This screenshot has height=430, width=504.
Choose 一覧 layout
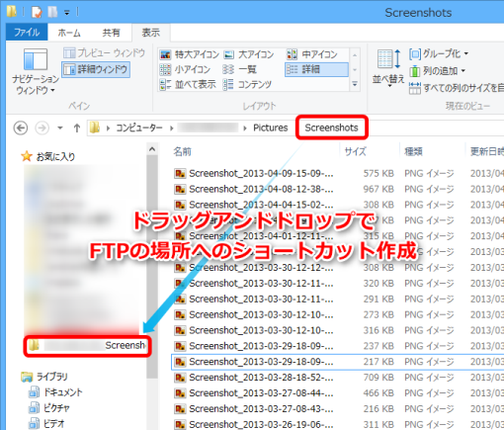tap(240, 69)
